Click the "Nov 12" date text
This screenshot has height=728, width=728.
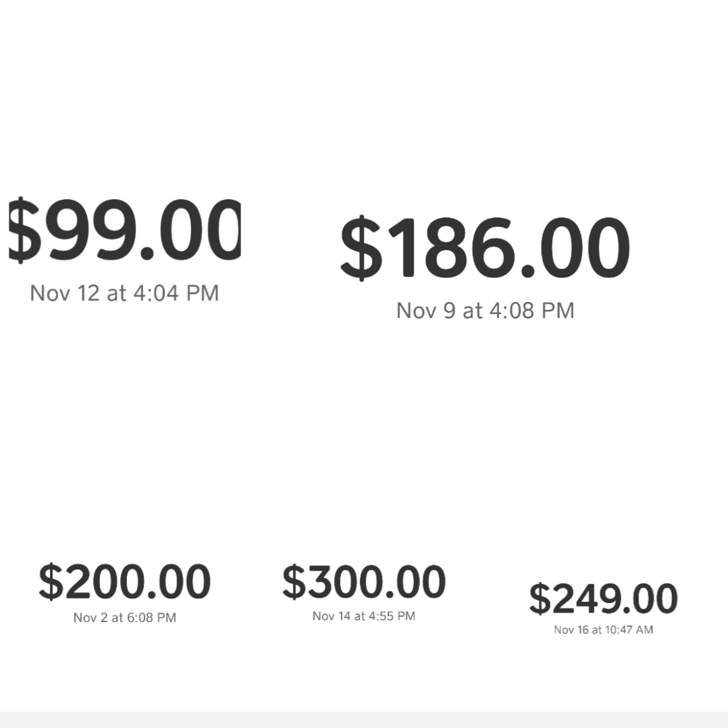pyautogui.click(x=65, y=293)
